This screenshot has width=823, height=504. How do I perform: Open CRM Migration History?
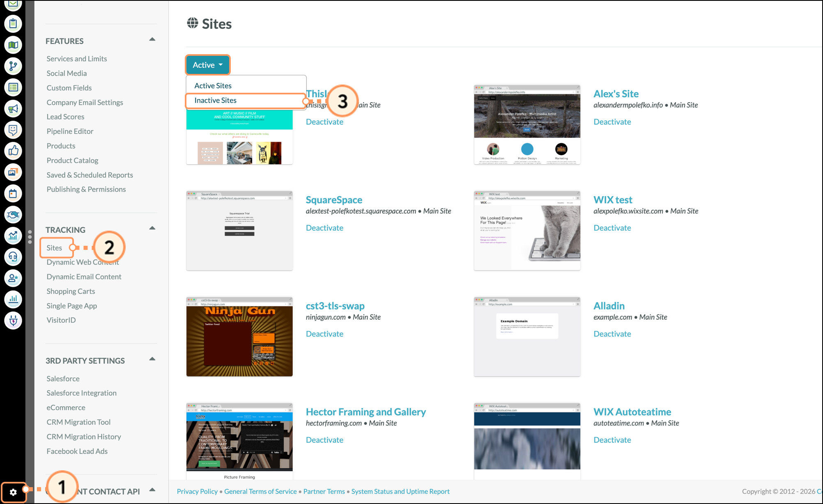84,437
